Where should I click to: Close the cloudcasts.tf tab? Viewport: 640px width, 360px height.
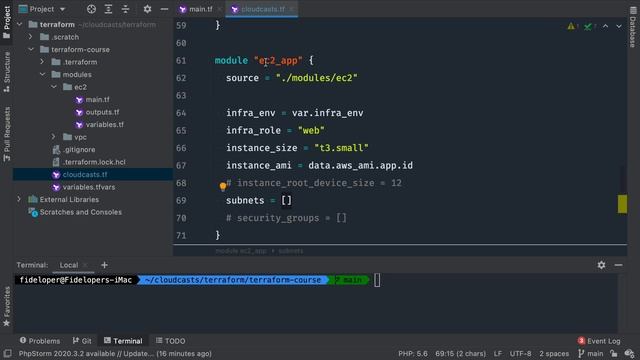click(x=292, y=9)
